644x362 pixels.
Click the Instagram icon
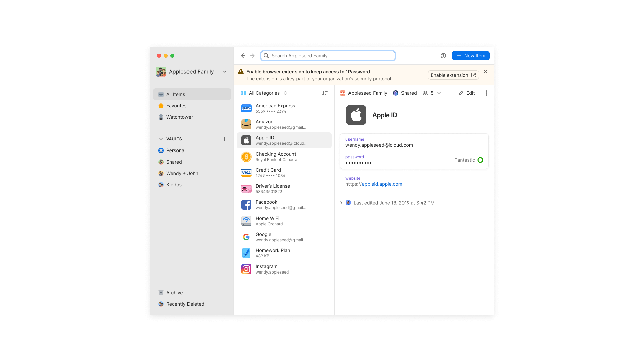pos(246,269)
